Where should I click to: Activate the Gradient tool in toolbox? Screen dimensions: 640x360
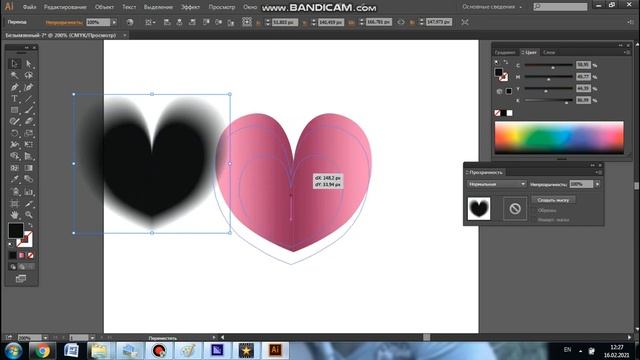point(29,168)
